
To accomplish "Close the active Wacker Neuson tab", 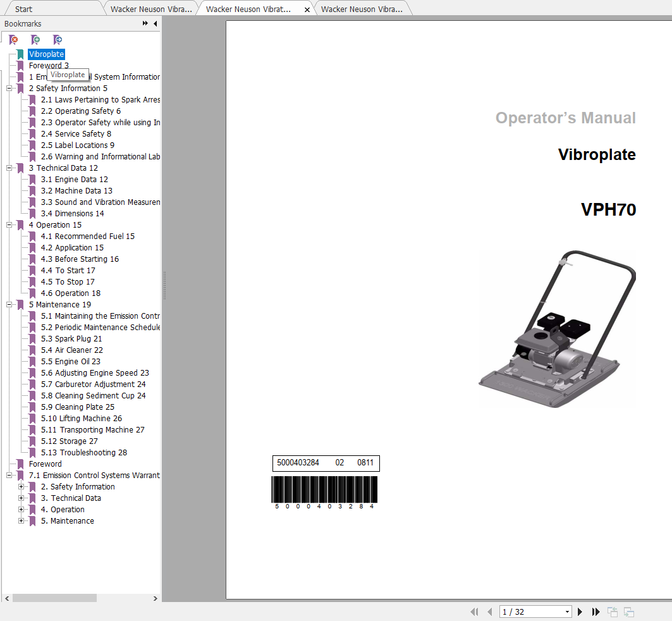I will (307, 9).
